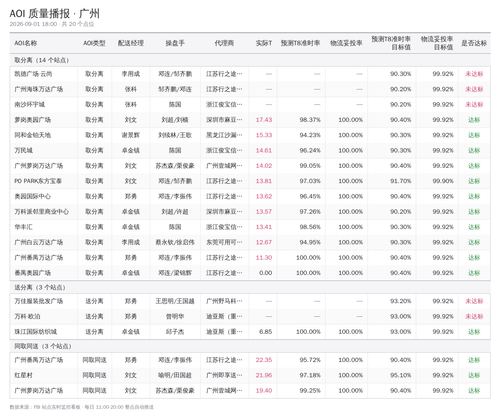Image resolution: width=500 pixels, height=416 pixels.
Task: Click the '奥园国际中心' AOI name
Action: [33, 196]
